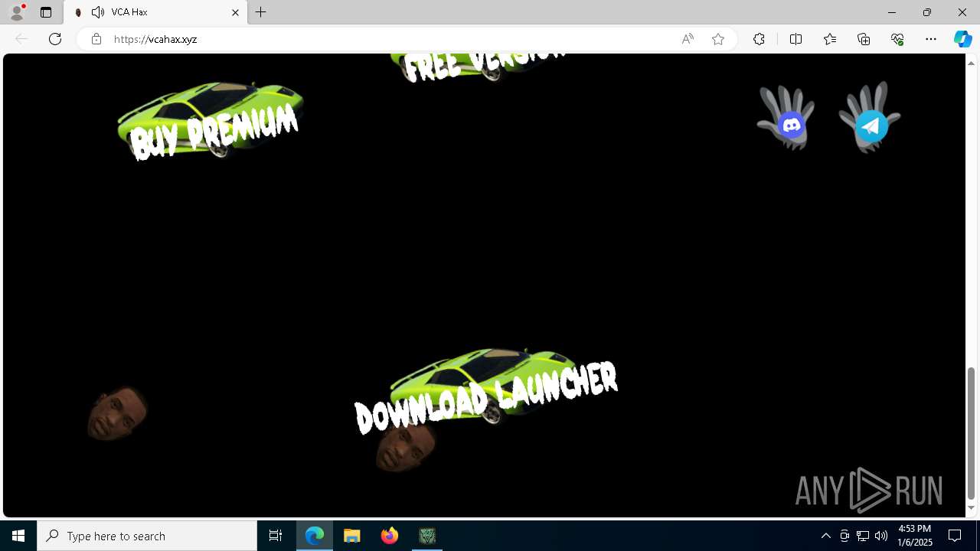Open Task View on taskbar
Image resolution: width=980 pixels, height=551 pixels.
coord(276,536)
